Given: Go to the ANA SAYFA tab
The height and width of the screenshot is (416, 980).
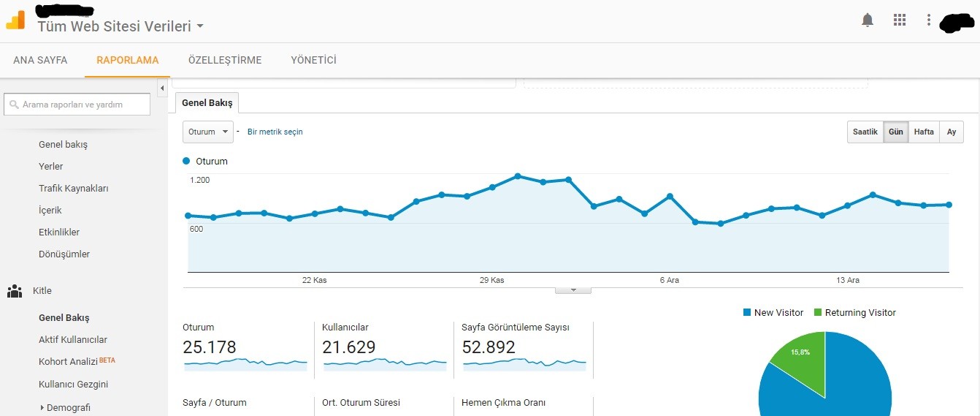Looking at the screenshot, I should pos(40,60).
